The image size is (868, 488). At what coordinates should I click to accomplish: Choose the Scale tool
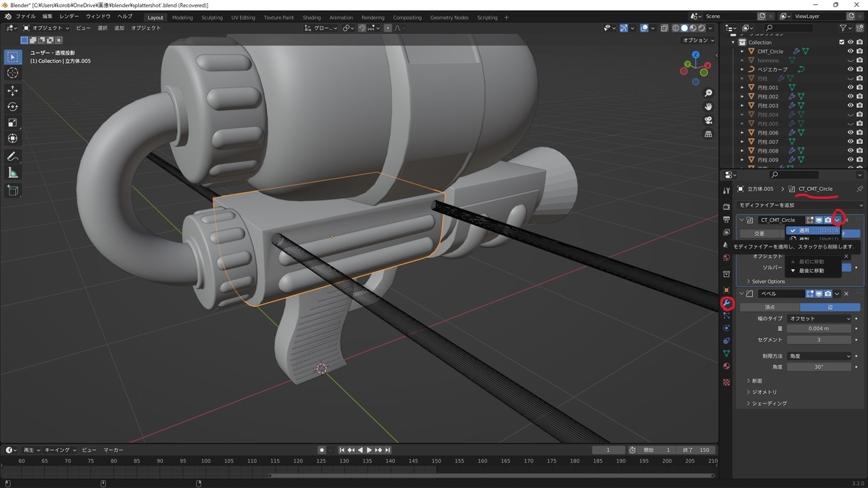[13, 122]
